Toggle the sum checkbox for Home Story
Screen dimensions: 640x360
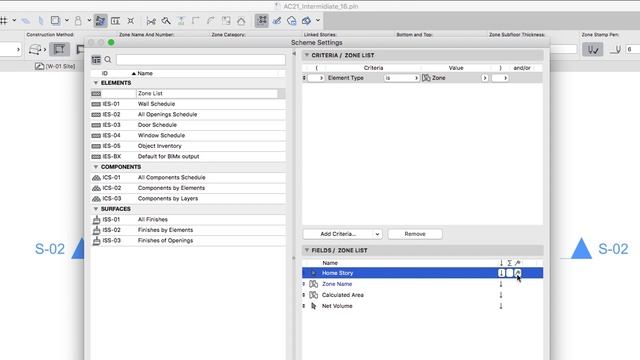click(509, 273)
